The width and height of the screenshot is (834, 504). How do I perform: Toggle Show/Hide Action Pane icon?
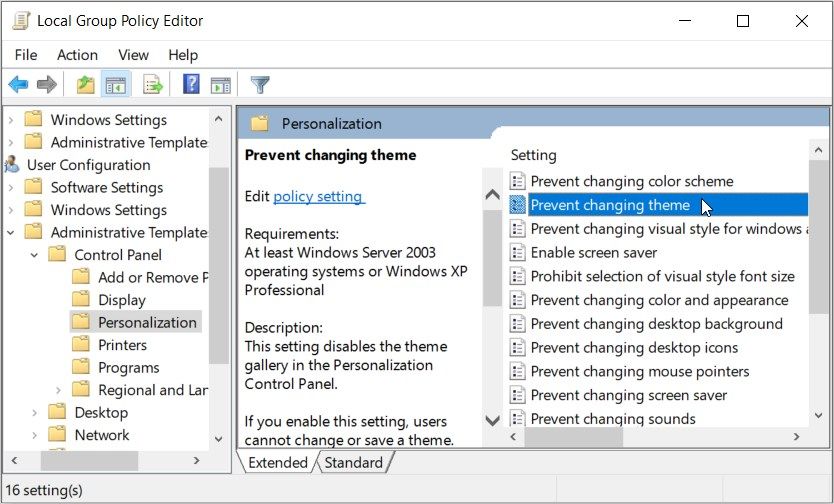pos(220,85)
